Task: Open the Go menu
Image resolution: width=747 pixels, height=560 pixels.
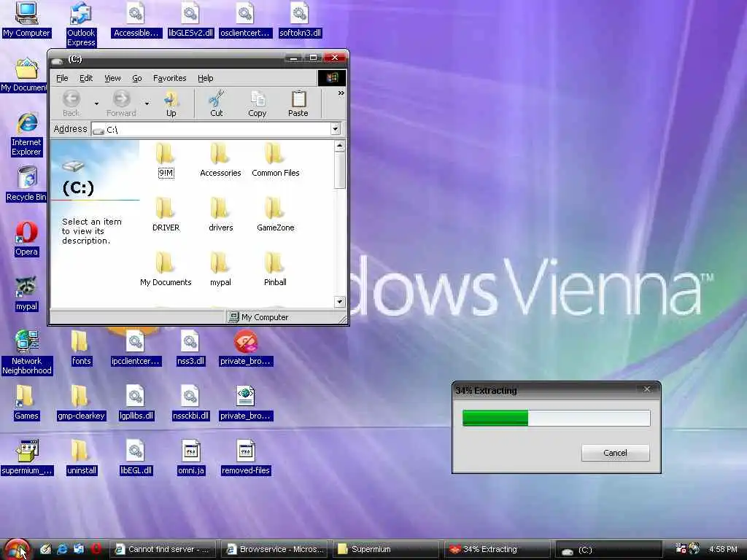Action: point(136,78)
